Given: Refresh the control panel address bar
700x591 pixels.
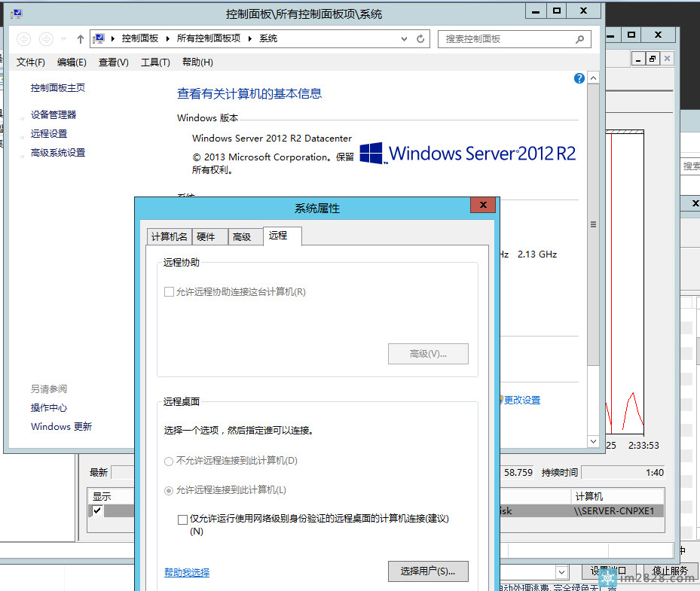Looking at the screenshot, I should tap(420, 39).
